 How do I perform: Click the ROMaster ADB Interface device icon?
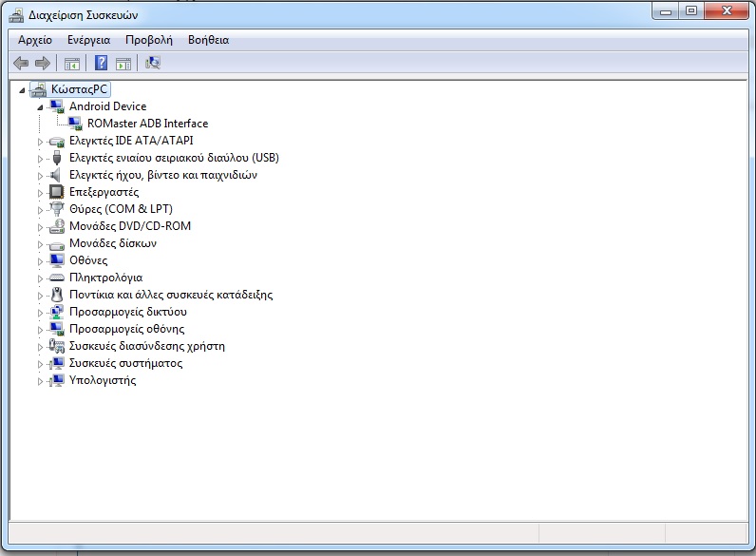click(74, 124)
